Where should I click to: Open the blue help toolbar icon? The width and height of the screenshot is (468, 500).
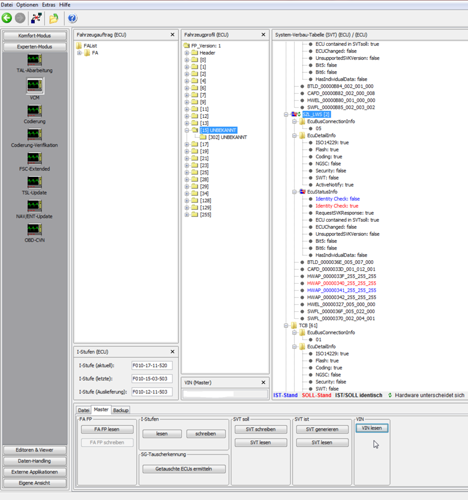72,18
